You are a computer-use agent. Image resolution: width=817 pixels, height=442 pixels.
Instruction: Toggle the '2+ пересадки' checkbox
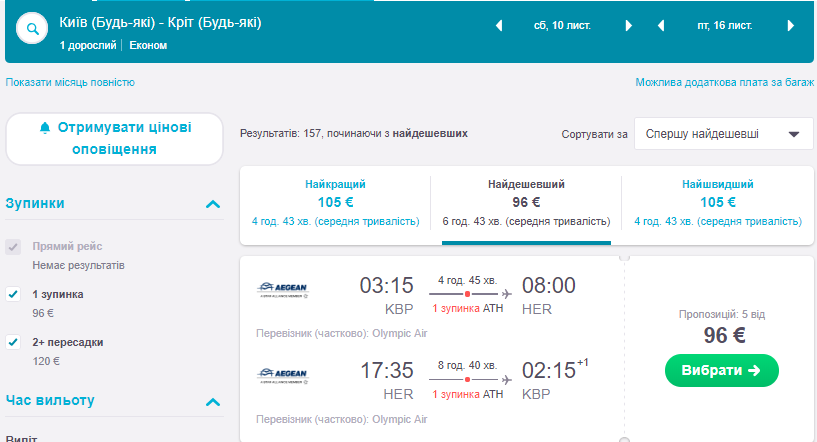tap(13, 342)
